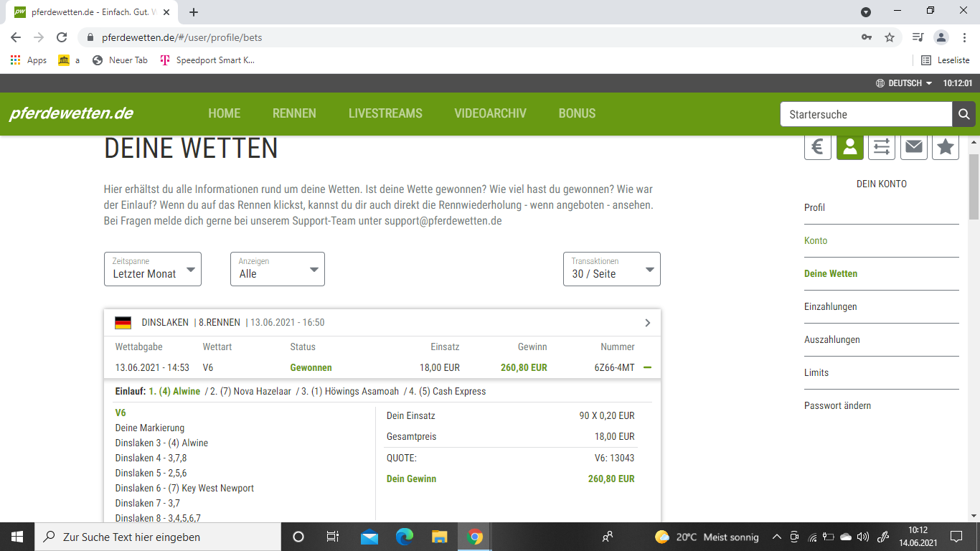Open the Windows Start menu
This screenshot has height=551, width=980.
(17, 537)
